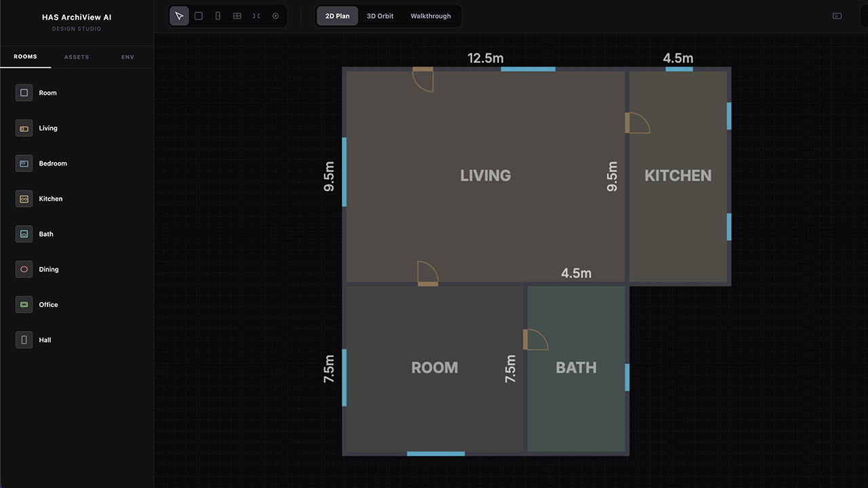Screen dimensions: 868x488
Task: Click the Bath room icon in the sidebar
Action: click(24, 234)
